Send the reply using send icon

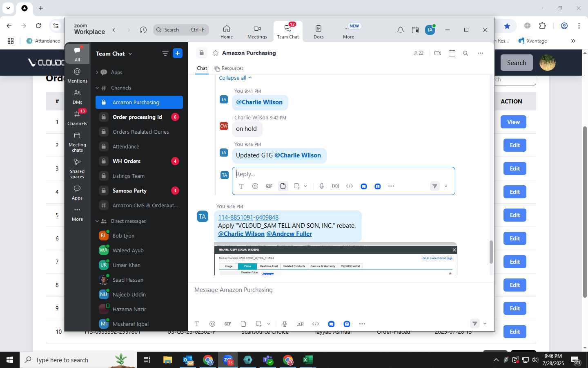pyautogui.click(x=435, y=186)
